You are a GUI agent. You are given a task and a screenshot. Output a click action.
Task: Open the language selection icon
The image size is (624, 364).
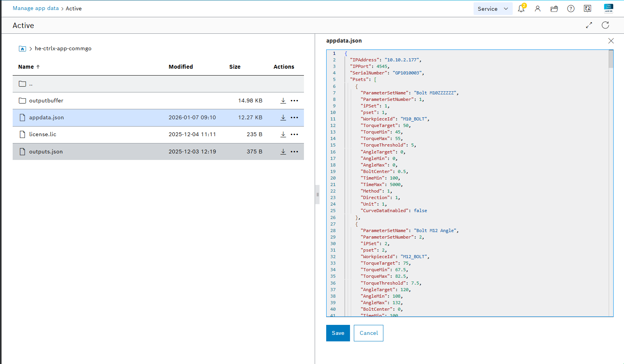click(x=588, y=8)
